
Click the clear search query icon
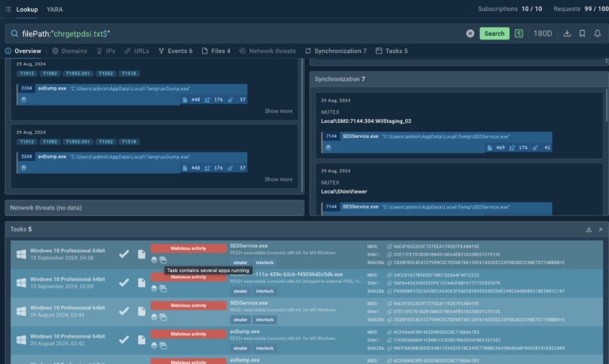[x=470, y=33]
